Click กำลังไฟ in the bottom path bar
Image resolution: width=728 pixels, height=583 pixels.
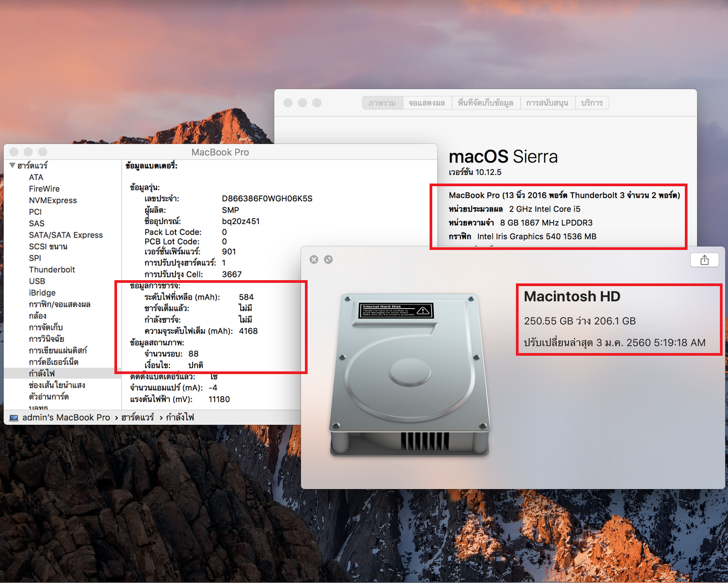point(180,417)
